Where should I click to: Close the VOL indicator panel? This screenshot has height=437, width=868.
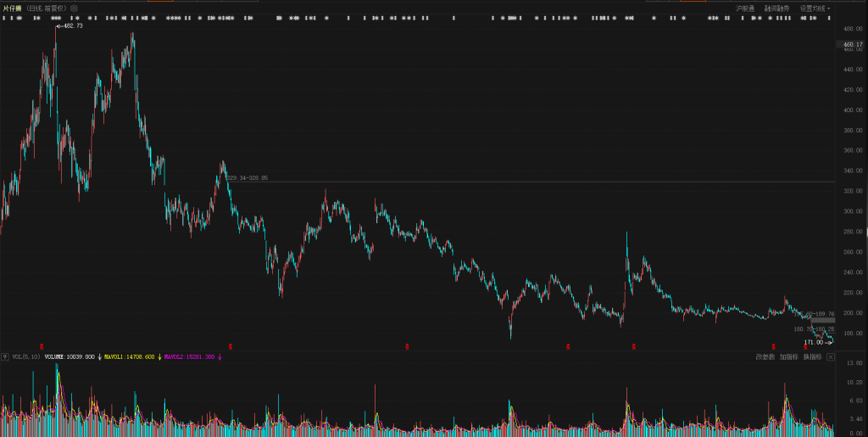pyautogui.click(x=831, y=357)
